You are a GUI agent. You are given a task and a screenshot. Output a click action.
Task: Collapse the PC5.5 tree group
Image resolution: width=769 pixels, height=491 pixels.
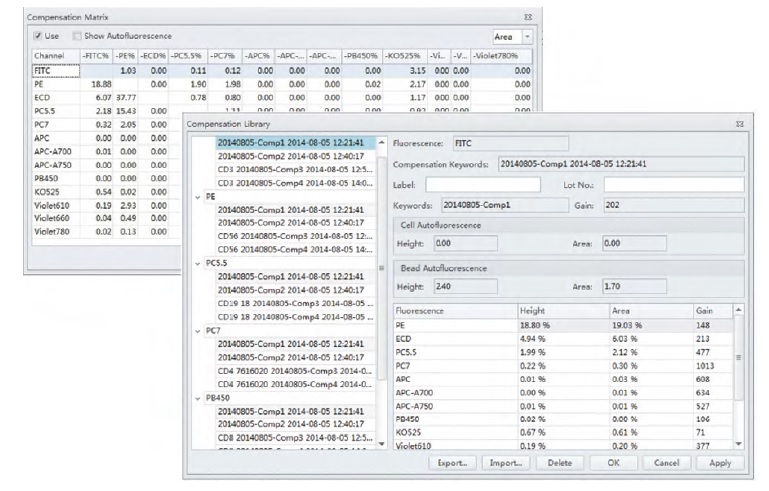click(x=198, y=263)
